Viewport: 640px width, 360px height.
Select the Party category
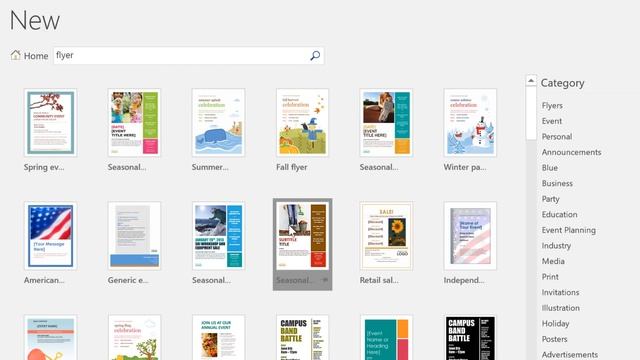[x=550, y=199]
